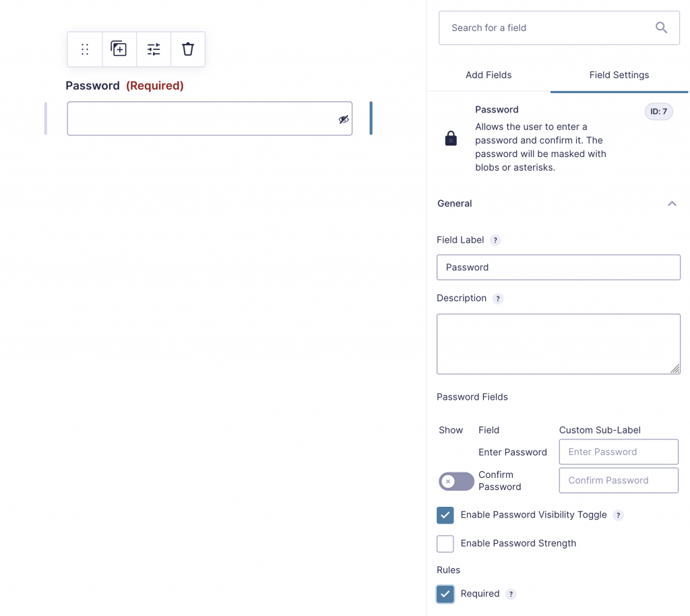Screen dimensions: 690x616
Task: Open help for Password Visibility Toggle
Action: 618,515
